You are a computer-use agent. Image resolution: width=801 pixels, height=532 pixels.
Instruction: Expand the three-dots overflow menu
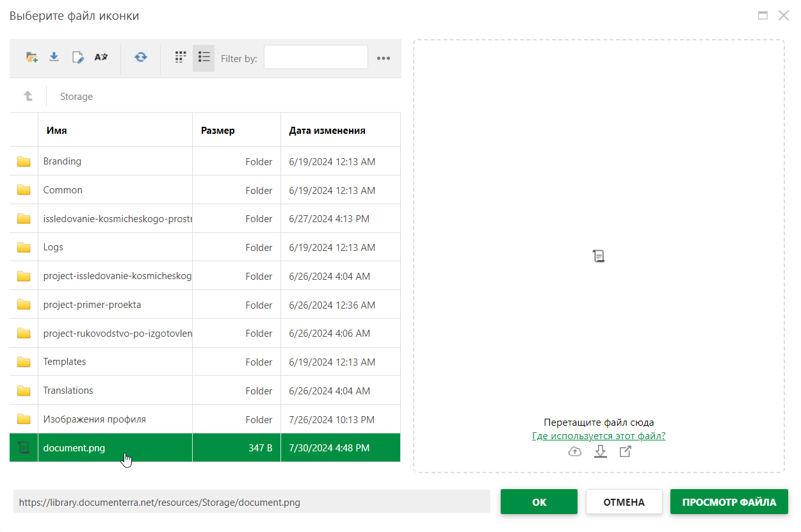tap(384, 58)
